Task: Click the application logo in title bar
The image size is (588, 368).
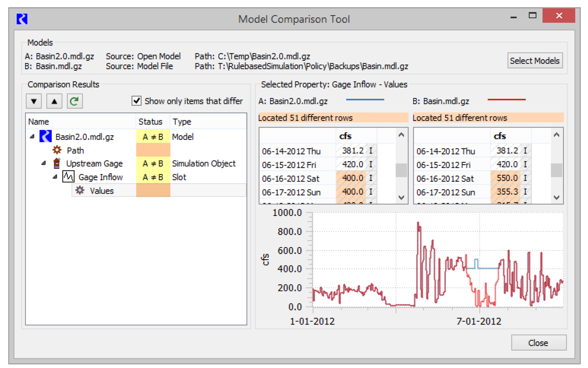Action: (22, 19)
